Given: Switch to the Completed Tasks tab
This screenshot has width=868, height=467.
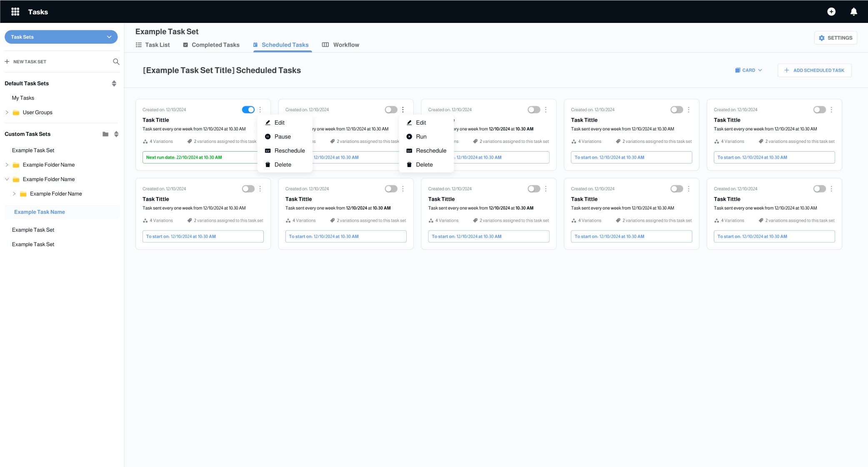Looking at the screenshot, I should point(211,45).
